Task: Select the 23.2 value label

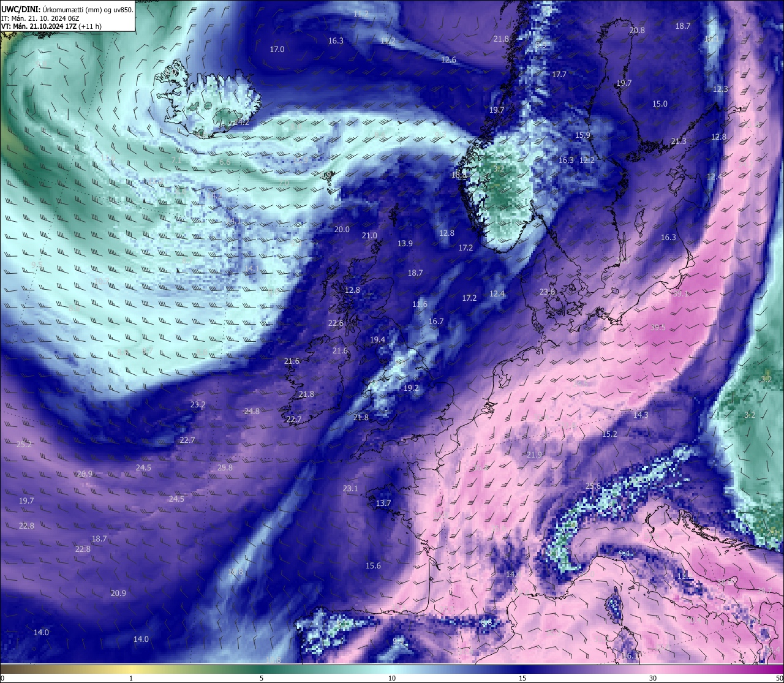Action: coord(198,404)
